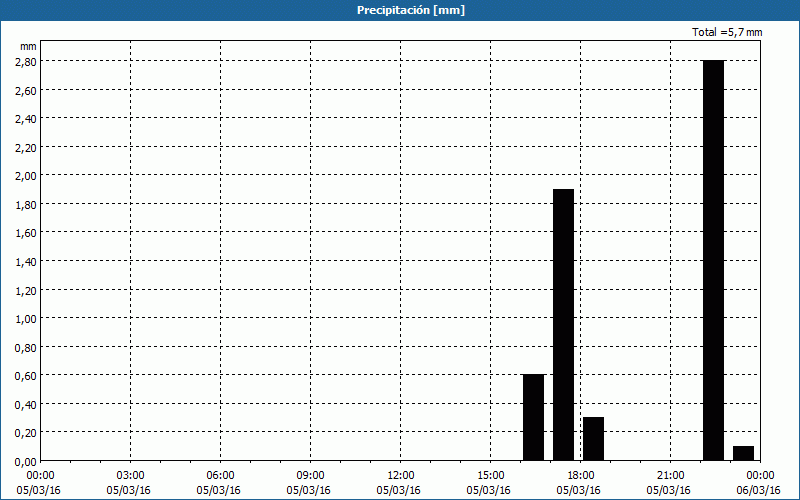This screenshot has height=500, width=800.
Task: Click the 15:00 x-axis time label
Action: (x=490, y=476)
